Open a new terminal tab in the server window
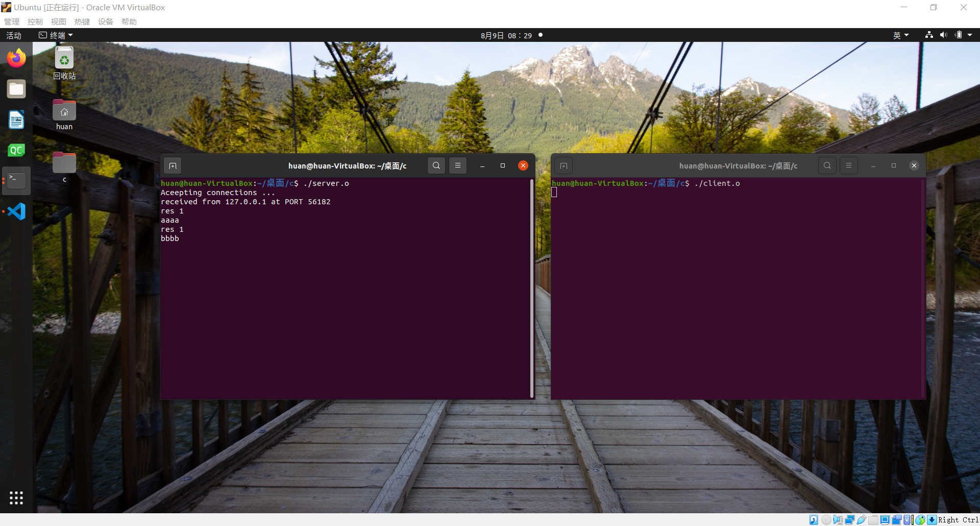The image size is (980, 526). pyautogui.click(x=173, y=165)
